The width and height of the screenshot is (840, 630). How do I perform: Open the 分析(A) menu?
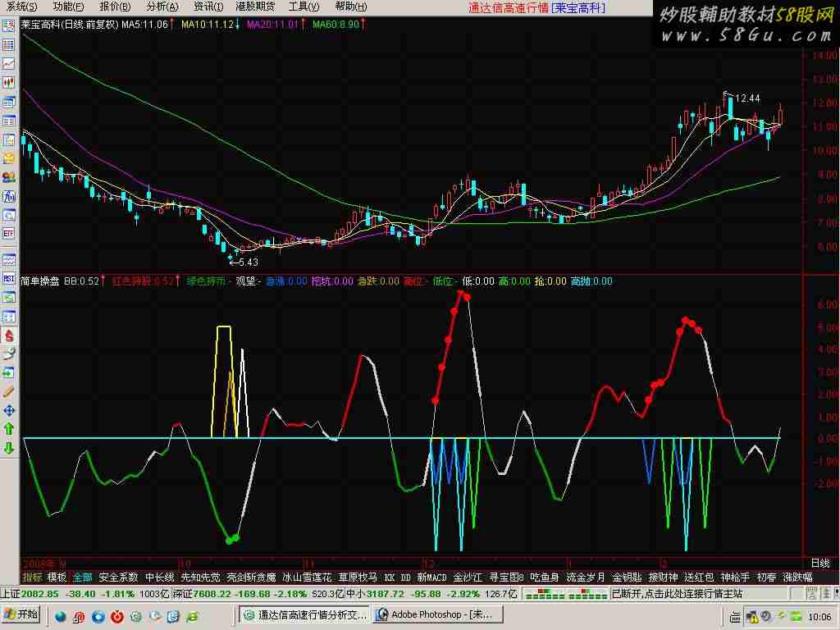click(162, 7)
